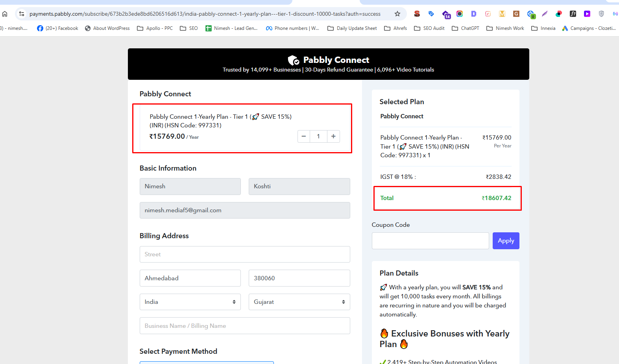619x364 pixels.
Task: Open Innexia bookmark folder
Action: click(x=543, y=28)
